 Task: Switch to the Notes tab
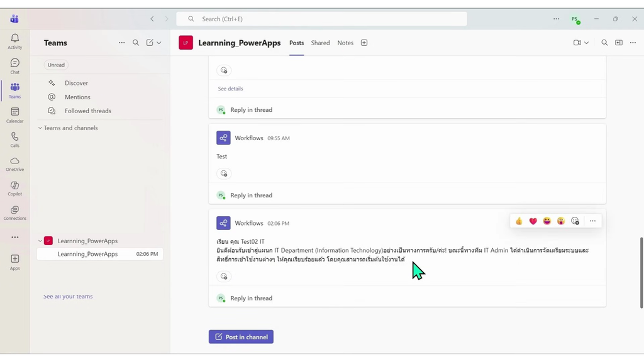coord(345,43)
